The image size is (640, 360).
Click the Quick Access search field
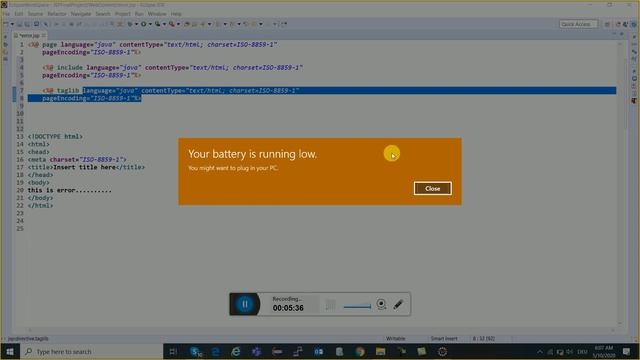point(578,24)
